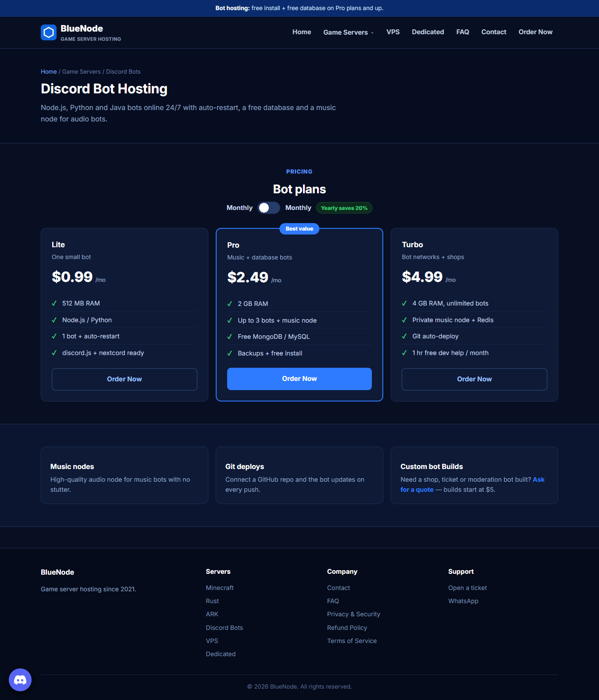Open the Discord chat floating button
This screenshot has width=599, height=700.
20,680
